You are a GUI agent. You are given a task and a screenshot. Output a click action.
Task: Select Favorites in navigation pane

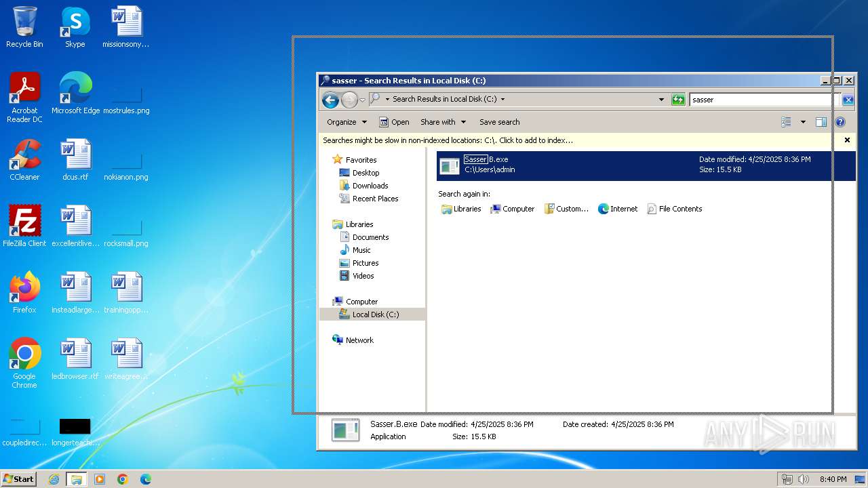click(x=361, y=160)
